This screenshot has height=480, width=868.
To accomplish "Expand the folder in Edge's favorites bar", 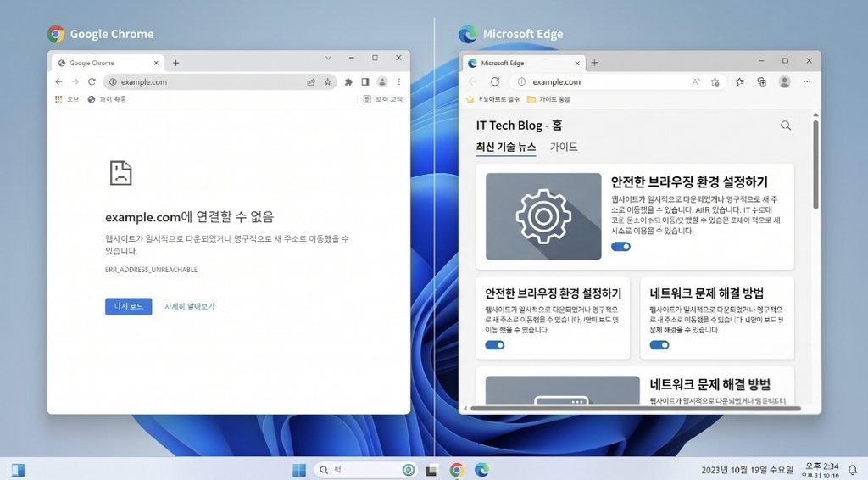I will point(548,100).
